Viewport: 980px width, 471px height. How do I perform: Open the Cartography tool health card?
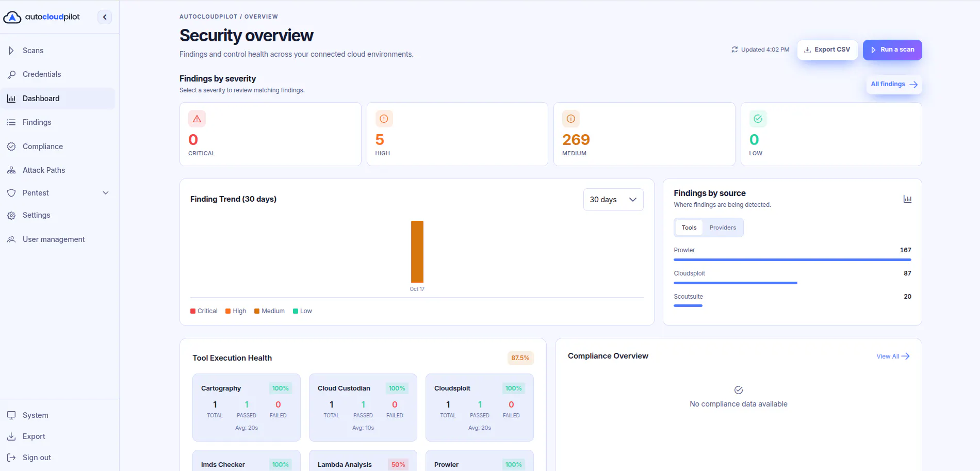[247, 408]
